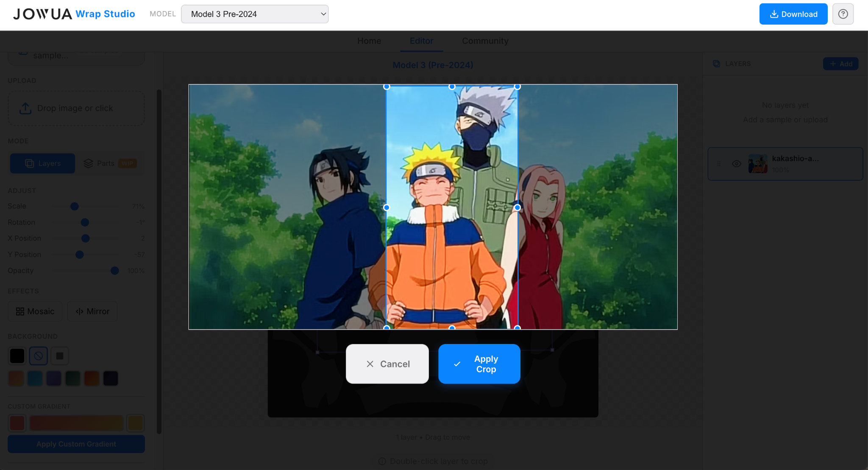This screenshot has width=868, height=470.
Task: Click the Apply Crop button
Action: (x=479, y=364)
